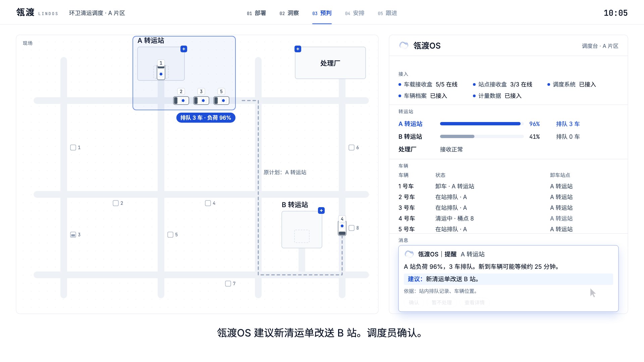Screen dimensions: 644x362
Task: Click the 原计划：A 转运站 route label
Action: coord(285,172)
